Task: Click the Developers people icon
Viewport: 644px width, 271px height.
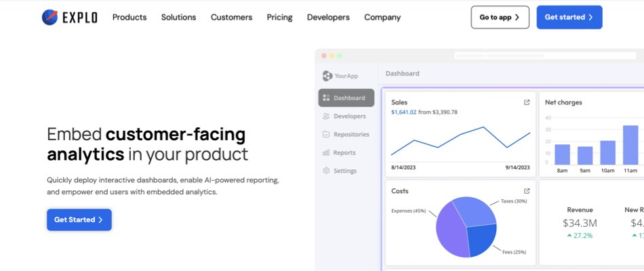Action: [x=327, y=117]
